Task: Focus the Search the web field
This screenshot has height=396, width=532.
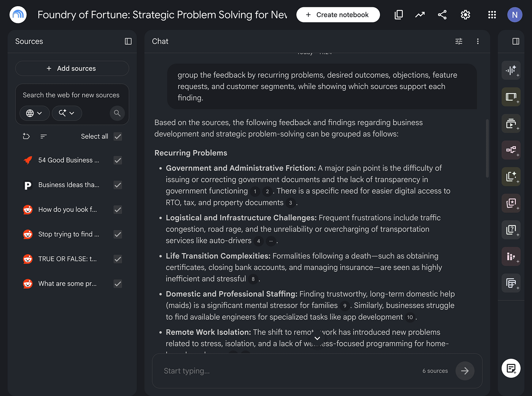Action: tap(72, 95)
